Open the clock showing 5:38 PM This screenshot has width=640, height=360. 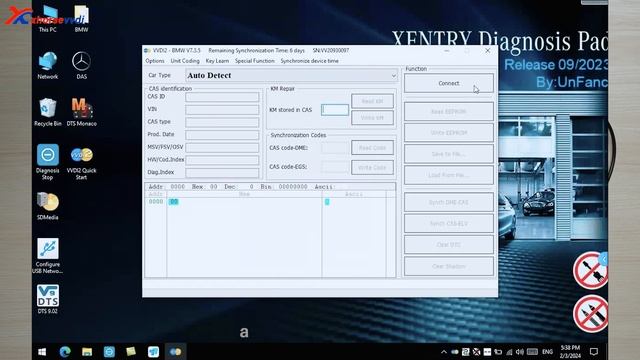[570, 352]
